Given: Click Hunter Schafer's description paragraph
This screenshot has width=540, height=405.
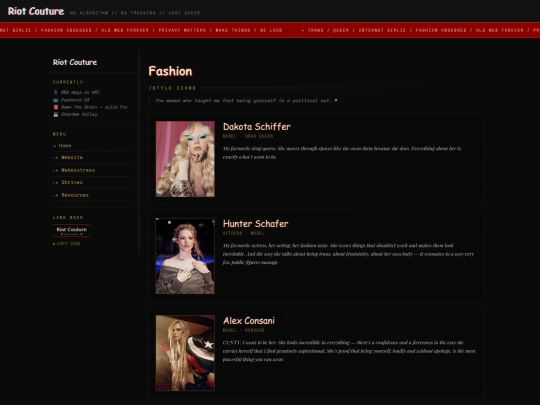Looking at the screenshot, I should (349, 254).
